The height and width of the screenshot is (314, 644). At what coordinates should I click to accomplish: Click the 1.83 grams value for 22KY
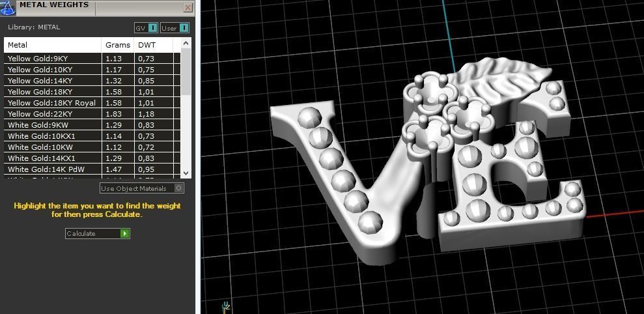tap(113, 114)
